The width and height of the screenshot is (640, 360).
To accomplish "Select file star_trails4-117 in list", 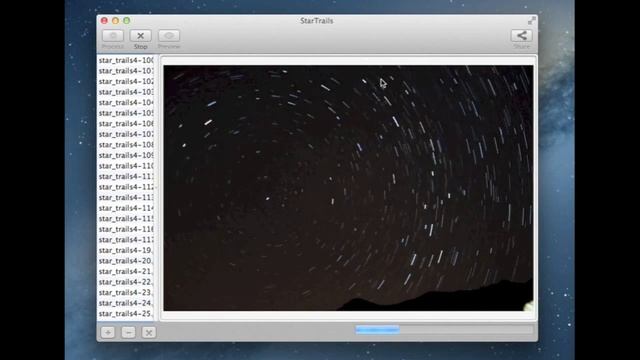I will (x=126, y=240).
